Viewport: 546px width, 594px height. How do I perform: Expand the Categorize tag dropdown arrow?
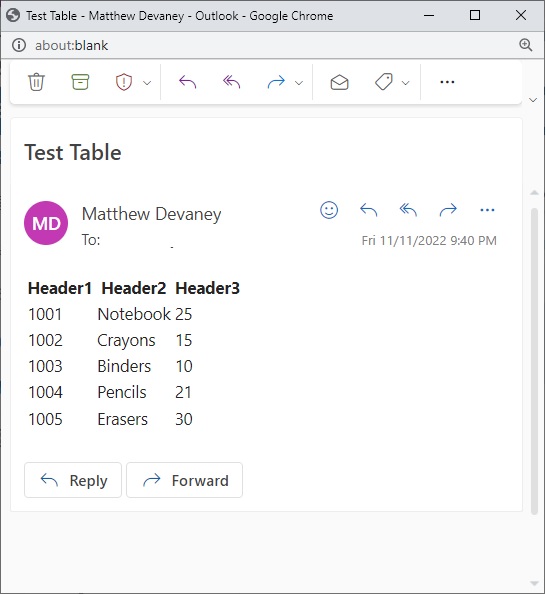(x=405, y=83)
